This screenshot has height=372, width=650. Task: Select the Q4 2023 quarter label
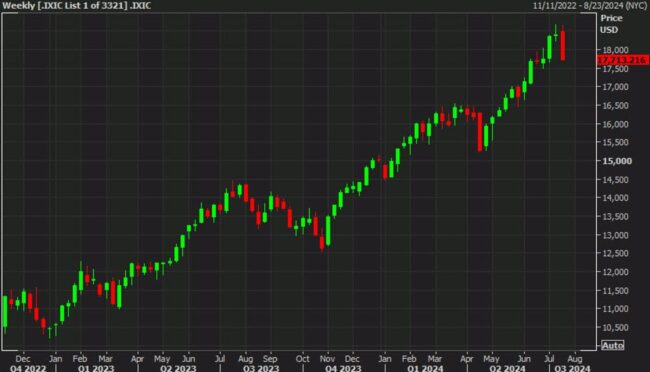pos(343,368)
